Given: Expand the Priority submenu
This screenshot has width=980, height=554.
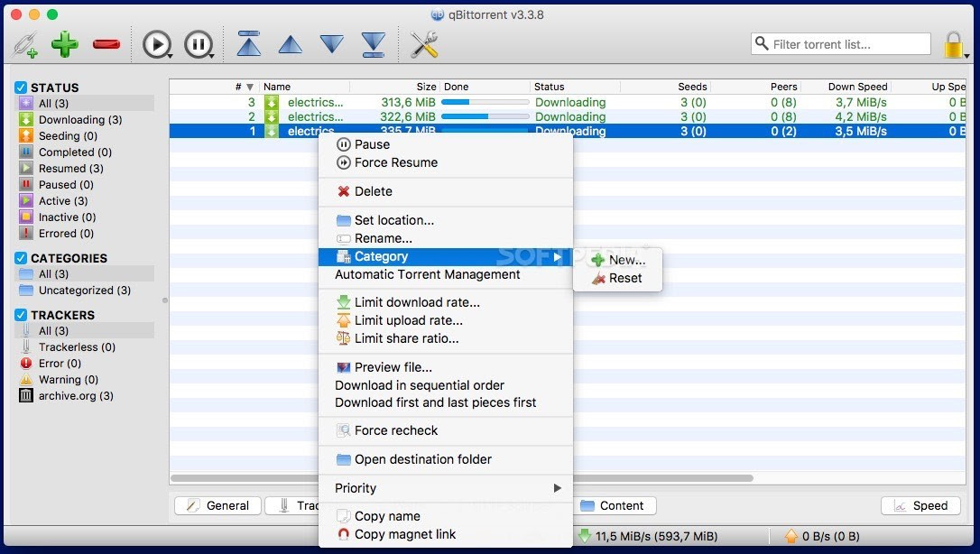Looking at the screenshot, I should pos(446,488).
